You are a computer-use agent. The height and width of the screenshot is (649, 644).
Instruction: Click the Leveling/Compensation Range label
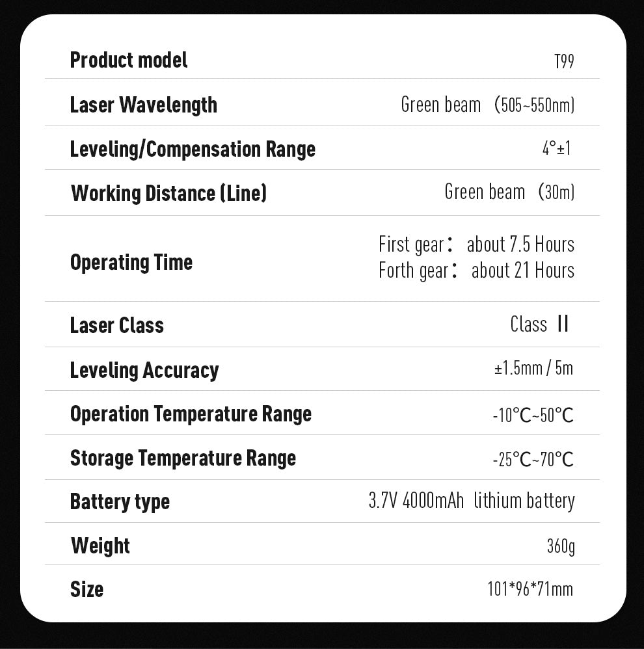(193, 149)
